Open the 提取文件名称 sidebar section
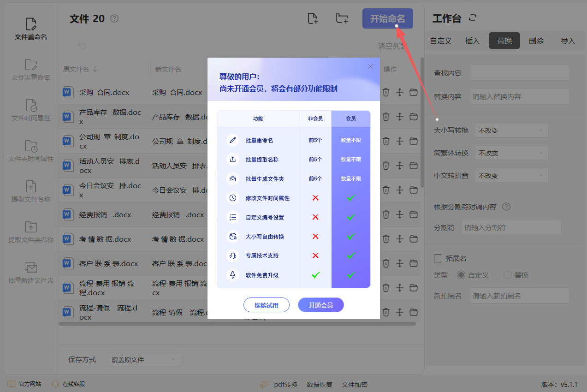587x392 pixels. 31,191
